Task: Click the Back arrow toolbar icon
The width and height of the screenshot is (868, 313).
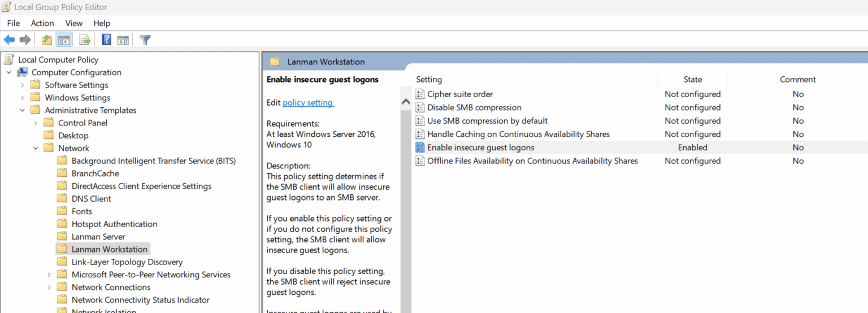Action: pos(9,40)
